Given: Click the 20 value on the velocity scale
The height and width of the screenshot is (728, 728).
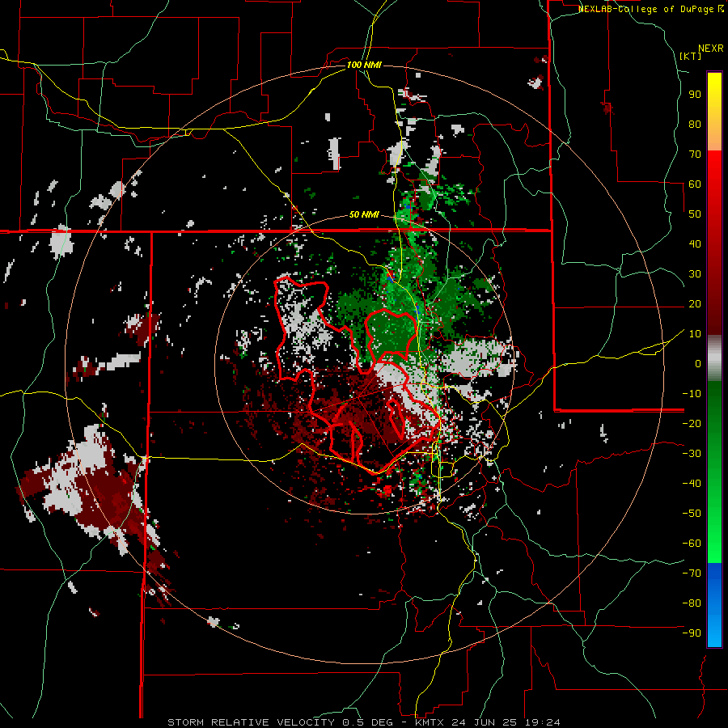Looking at the screenshot, I should click(695, 303).
